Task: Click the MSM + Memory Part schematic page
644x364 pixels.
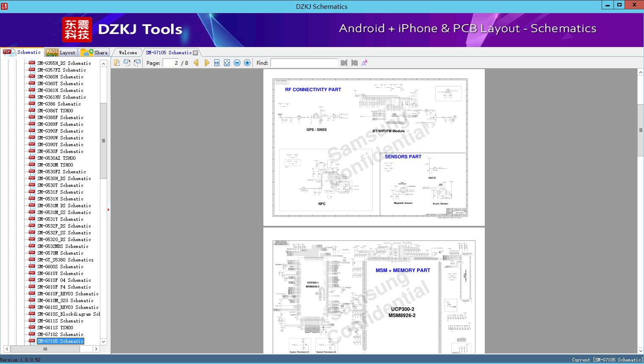Action: (374, 291)
